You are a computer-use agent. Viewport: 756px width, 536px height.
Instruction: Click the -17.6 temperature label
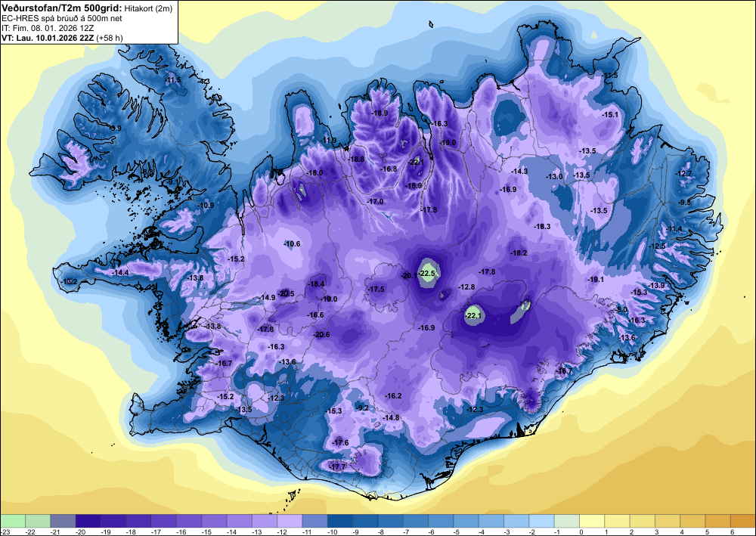point(340,442)
